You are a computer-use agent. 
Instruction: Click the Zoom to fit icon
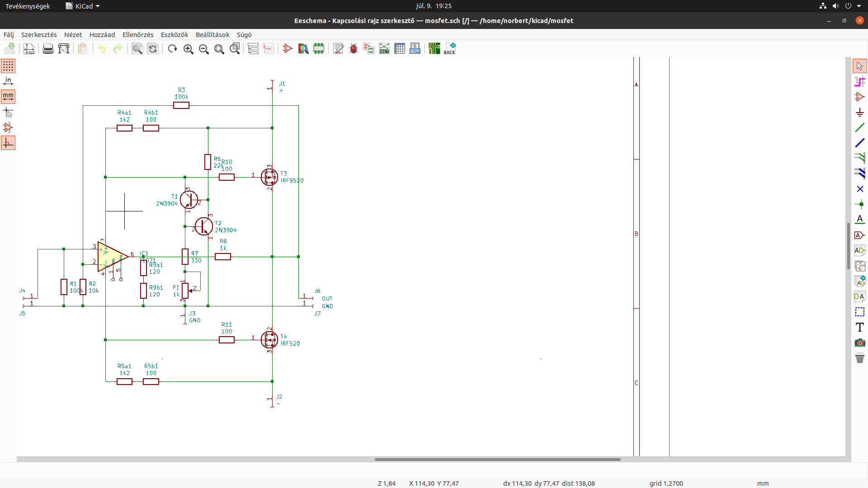point(219,49)
